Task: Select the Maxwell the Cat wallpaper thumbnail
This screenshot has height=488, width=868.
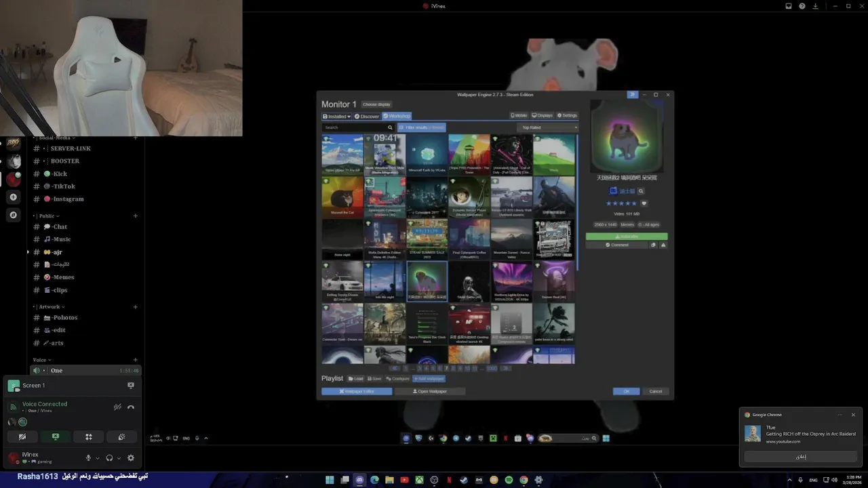Action: tap(342, 197)
